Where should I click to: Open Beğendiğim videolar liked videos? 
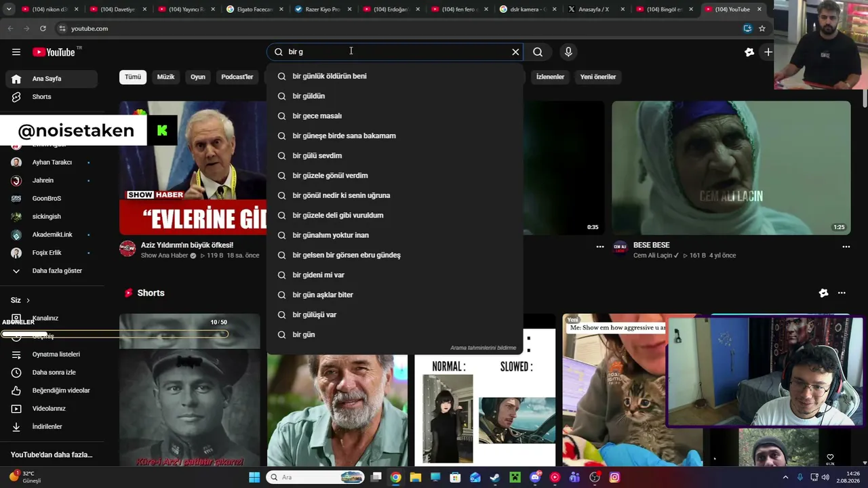click(x=51, y=390)
